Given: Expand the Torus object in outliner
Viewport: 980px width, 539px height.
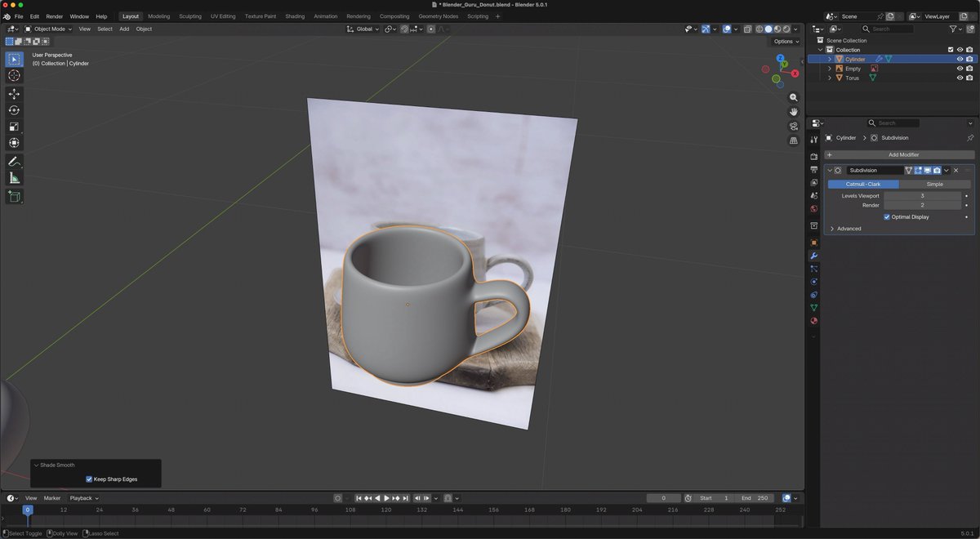Looking at the screenshot, I should (x=830, y=78).
